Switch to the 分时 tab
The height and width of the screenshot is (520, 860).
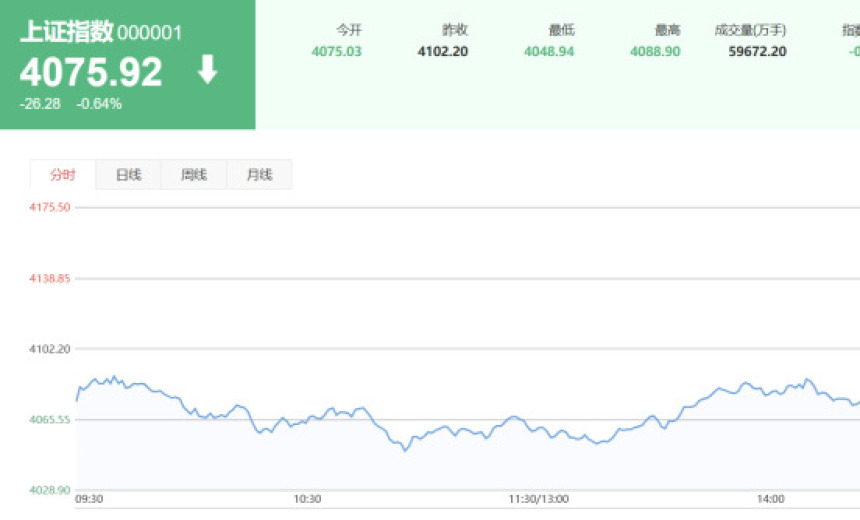click(62, 175)
